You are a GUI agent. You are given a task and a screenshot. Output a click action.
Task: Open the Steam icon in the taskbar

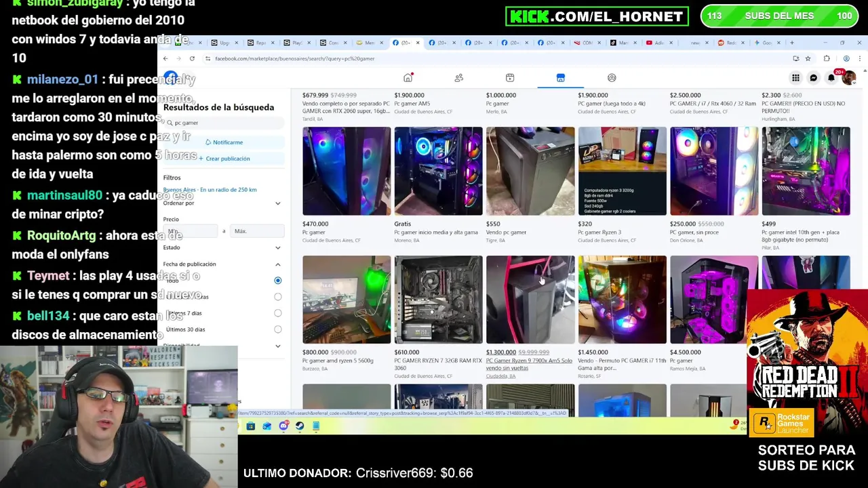(x=300, y=426)
